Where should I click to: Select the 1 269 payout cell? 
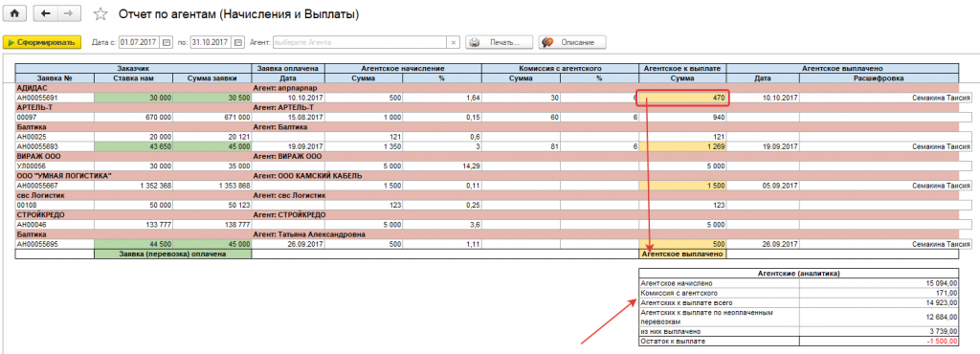coord(682,146)
